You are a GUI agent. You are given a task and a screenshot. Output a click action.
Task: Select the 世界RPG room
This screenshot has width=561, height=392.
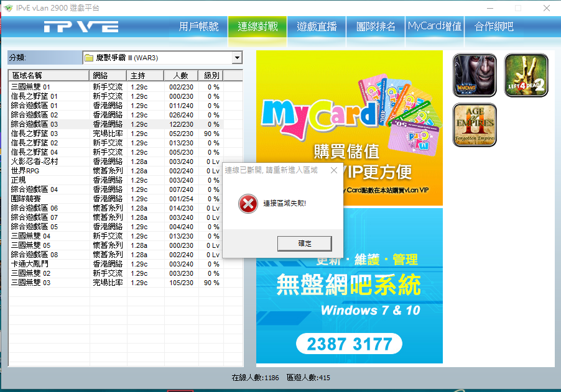[x=116, y=171]
